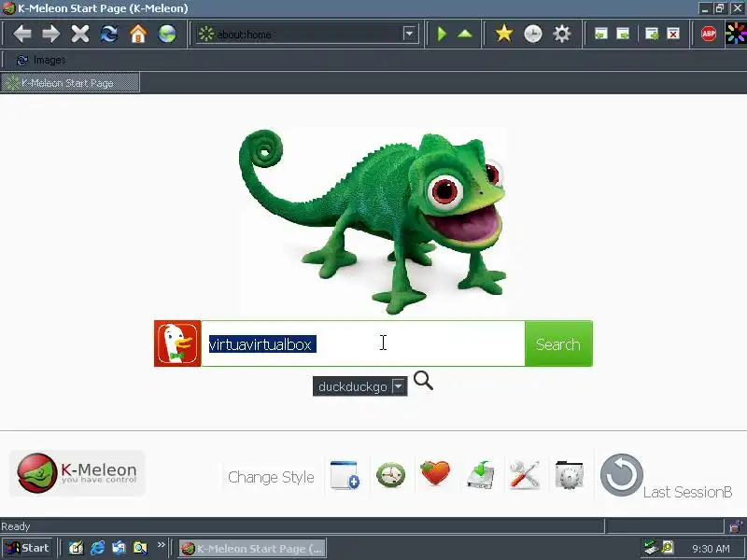Click the 9:30 AM clock
The image size is (747, 560).
[711, 549]
